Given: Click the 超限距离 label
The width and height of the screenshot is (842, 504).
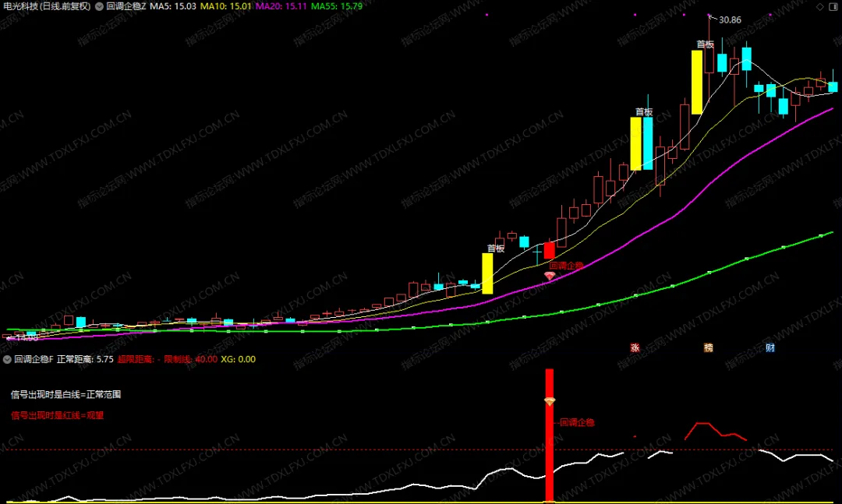Looking at the screenshot, I should pos(136,360).
